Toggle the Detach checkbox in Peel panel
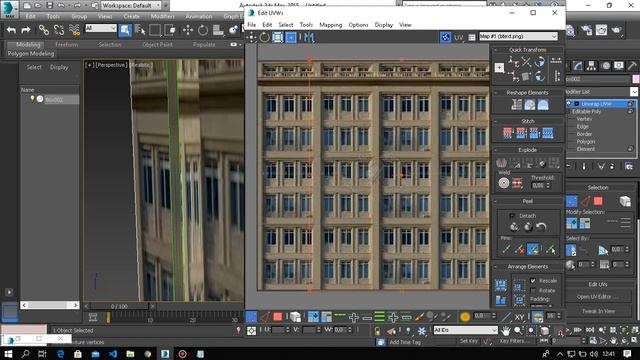640x360 pixels. (x=512, y=216)
